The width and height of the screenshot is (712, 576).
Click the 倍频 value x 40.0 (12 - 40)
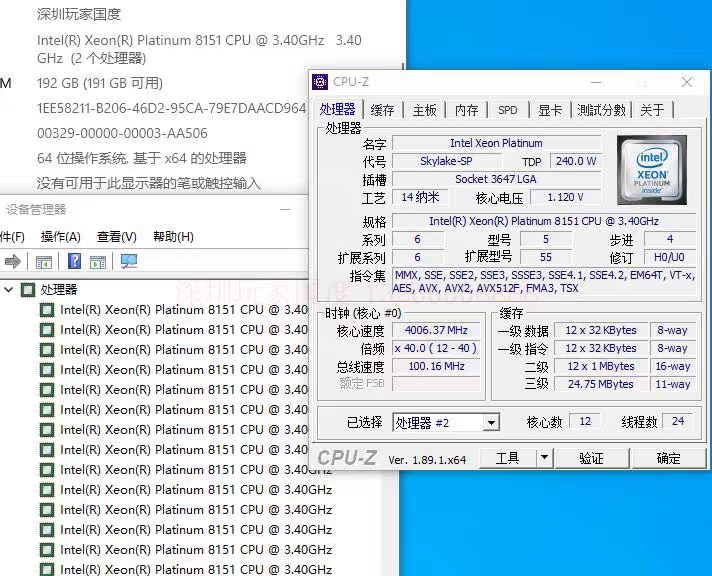(x=435, y=348)
